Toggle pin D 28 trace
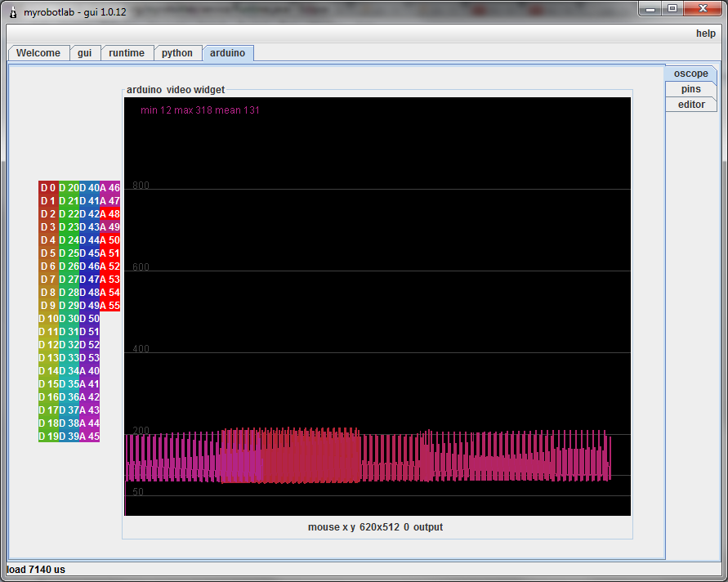The height and width of the screenshot is (582, 728). click(69, 292)
